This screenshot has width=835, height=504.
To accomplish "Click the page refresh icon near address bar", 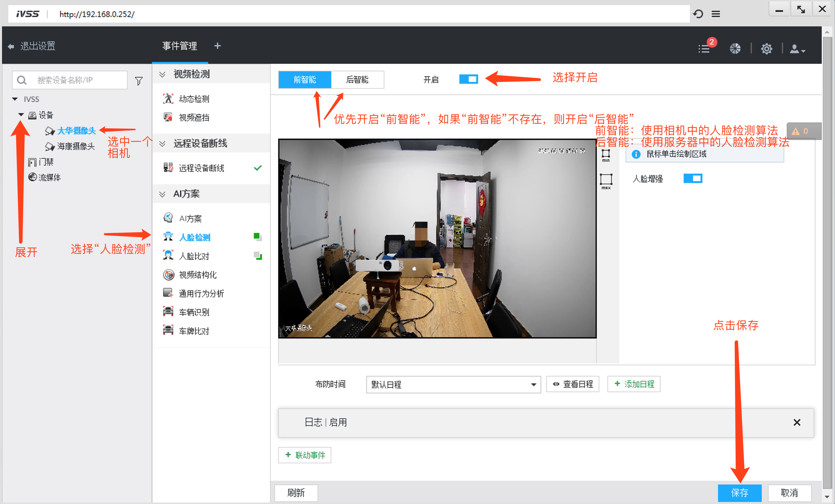I will 698,14.
